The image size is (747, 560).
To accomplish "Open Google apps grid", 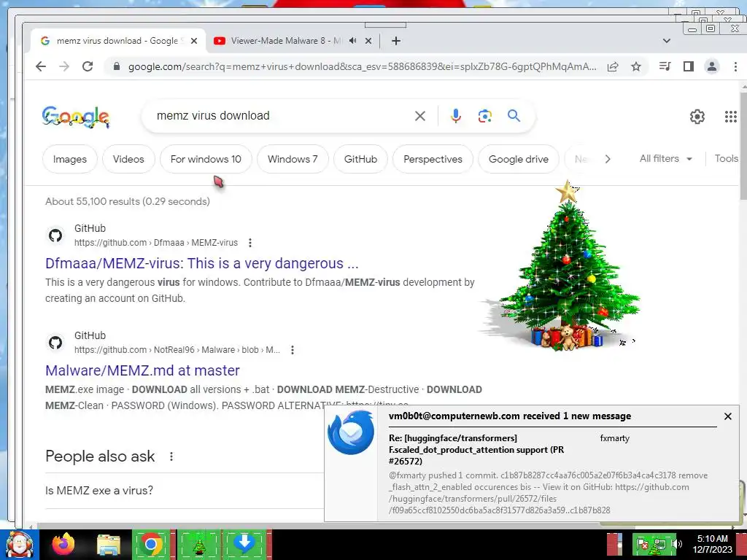I will pos(731,116).
